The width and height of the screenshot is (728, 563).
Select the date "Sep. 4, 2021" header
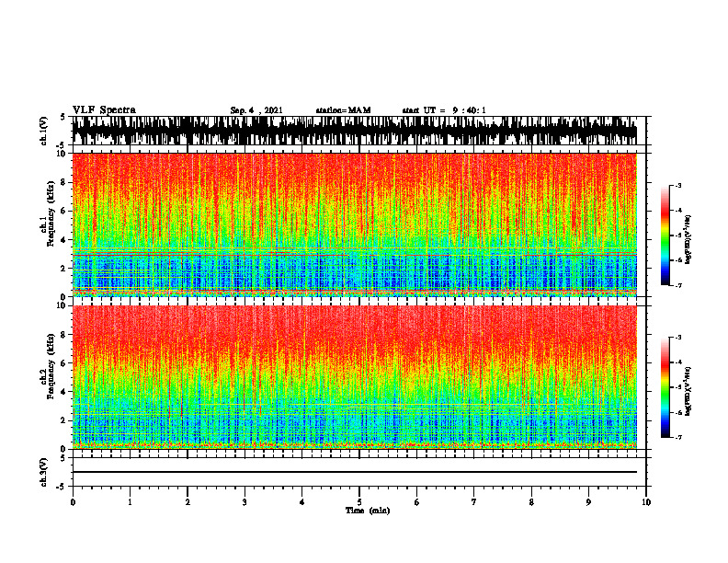[256, 110]
